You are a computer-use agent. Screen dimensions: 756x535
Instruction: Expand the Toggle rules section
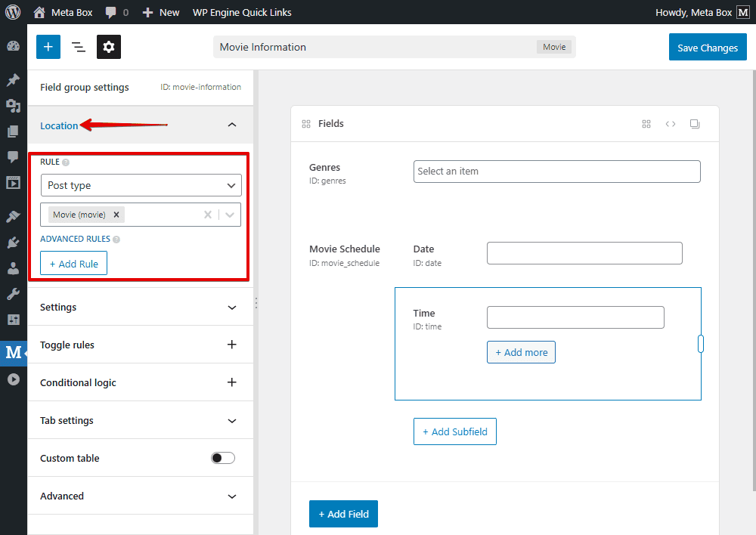coord(232,345)
